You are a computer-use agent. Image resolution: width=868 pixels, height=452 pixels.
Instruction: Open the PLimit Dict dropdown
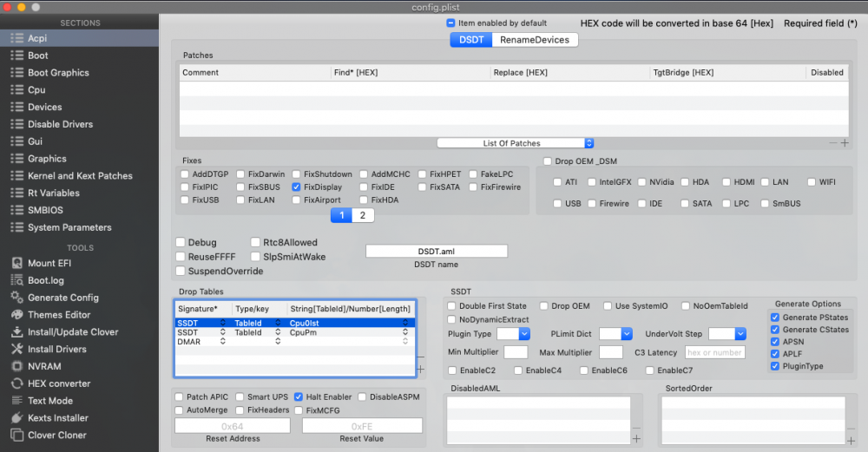[x=615, y=334]
